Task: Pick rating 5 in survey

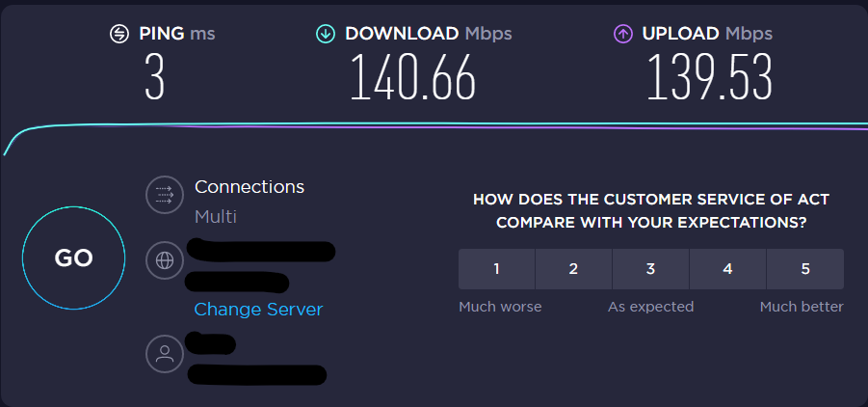Action: (805, 269)
